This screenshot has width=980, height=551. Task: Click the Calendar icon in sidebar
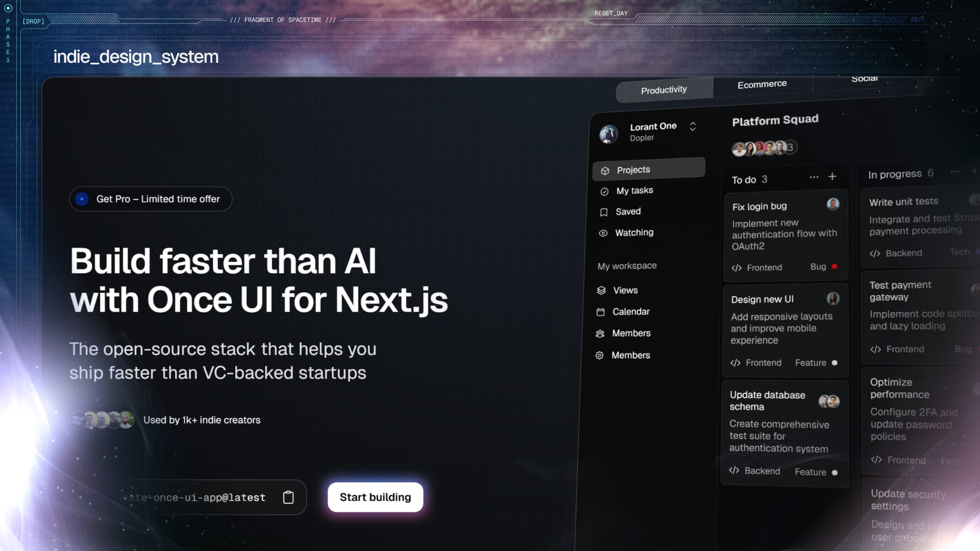(600, 312)
